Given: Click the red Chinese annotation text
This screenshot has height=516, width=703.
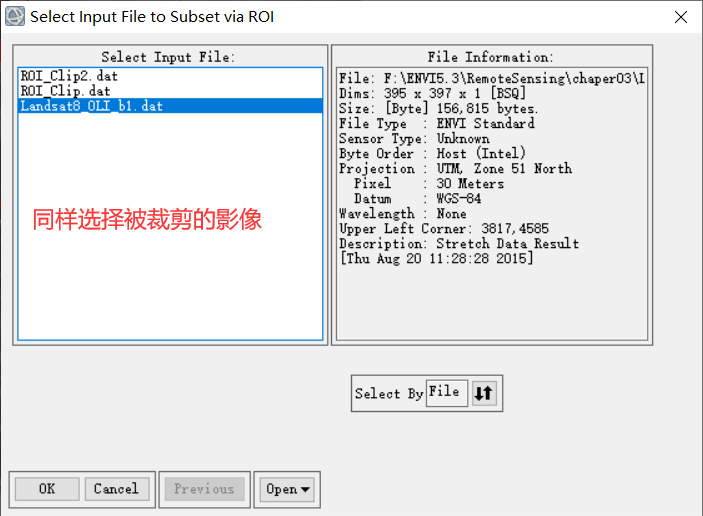Looking at the screenshot, I should coord(147,219).
